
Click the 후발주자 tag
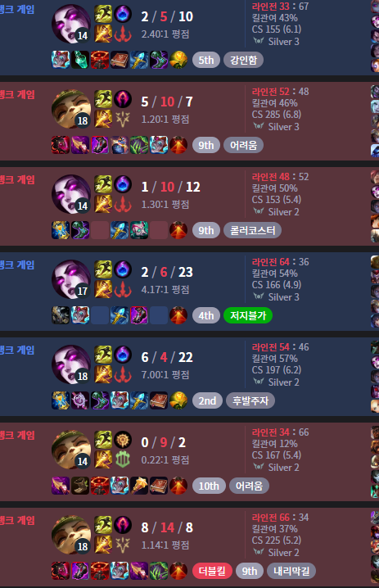[x=250, y=400]
